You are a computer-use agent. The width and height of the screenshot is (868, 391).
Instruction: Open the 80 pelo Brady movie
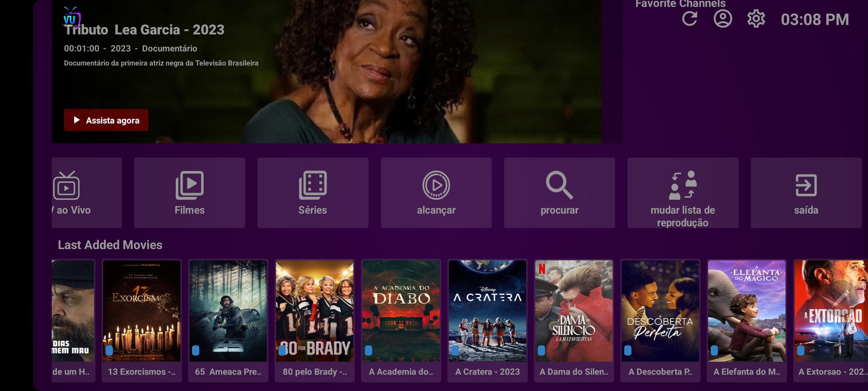click(x=315, y=320)
